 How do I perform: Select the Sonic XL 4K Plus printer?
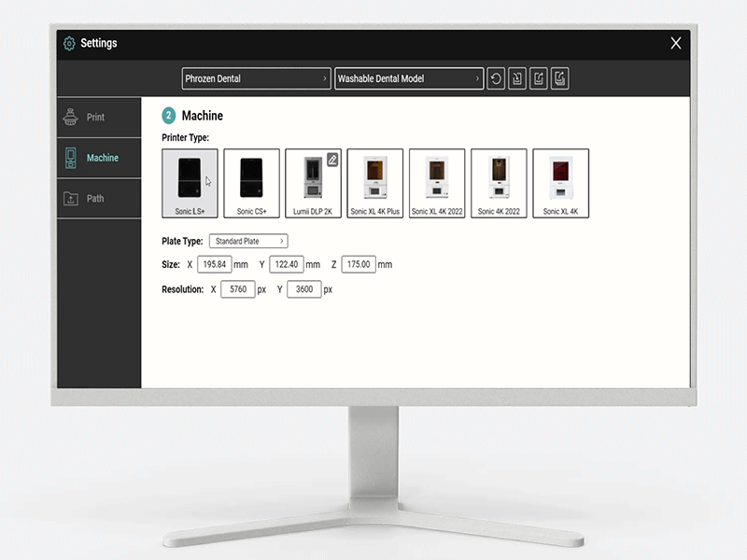(374, 182)
